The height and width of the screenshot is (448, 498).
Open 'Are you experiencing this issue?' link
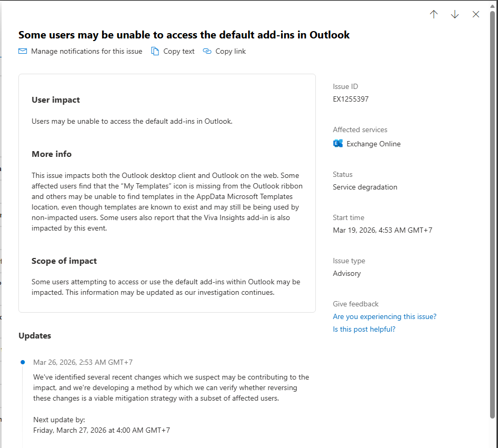(385, 316)
